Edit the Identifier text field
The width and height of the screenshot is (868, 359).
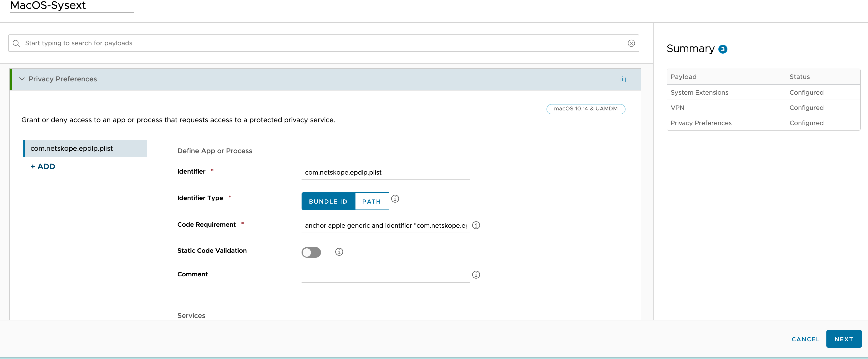[386, 172]
